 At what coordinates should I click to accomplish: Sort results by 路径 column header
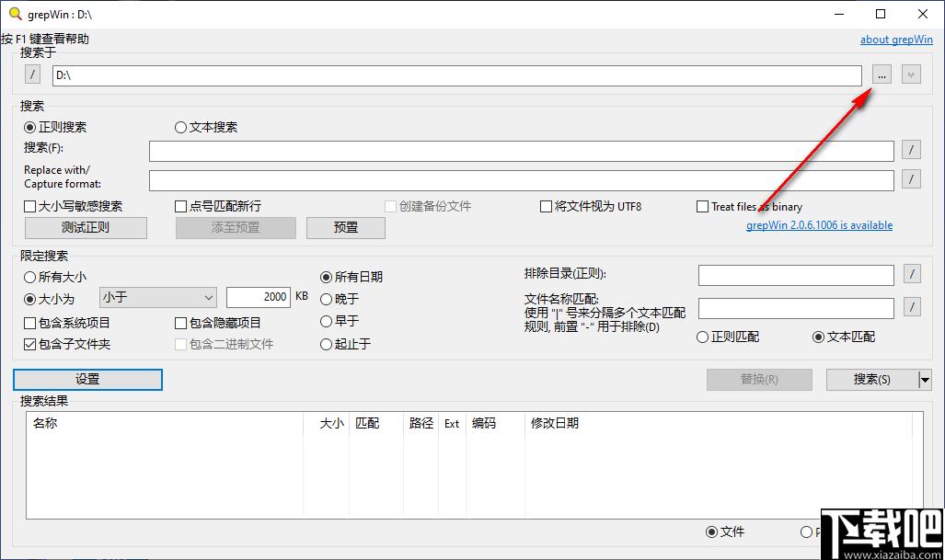tap(421, 423)
